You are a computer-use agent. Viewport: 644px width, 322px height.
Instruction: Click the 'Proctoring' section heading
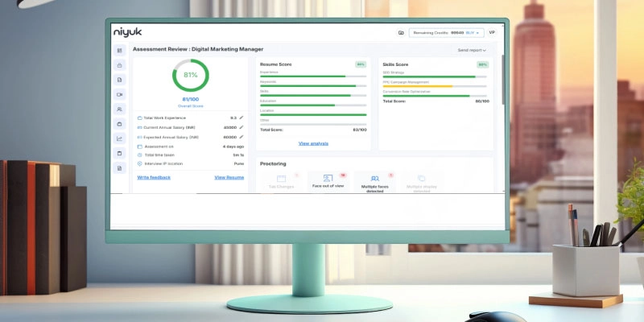(x=273, y=163)
